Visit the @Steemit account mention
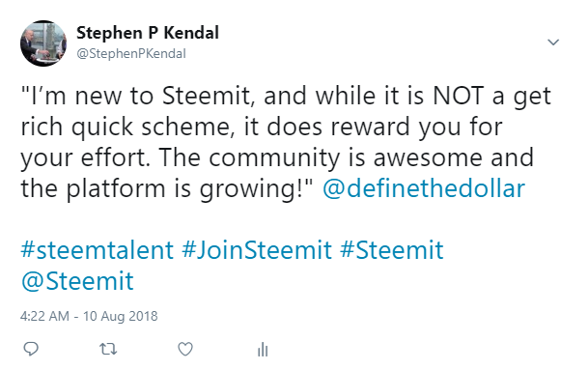The height and width of the screenshot is (370, 588). point(77,281)
